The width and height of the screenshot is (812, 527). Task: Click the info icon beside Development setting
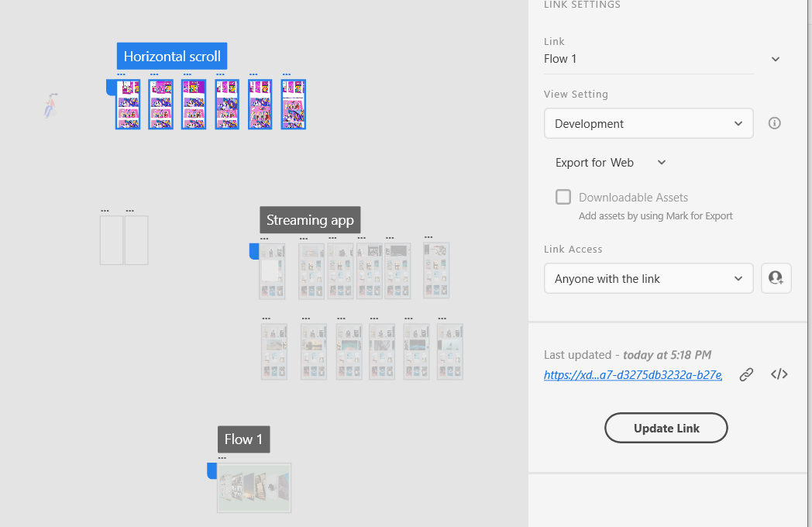click(774, 122)
